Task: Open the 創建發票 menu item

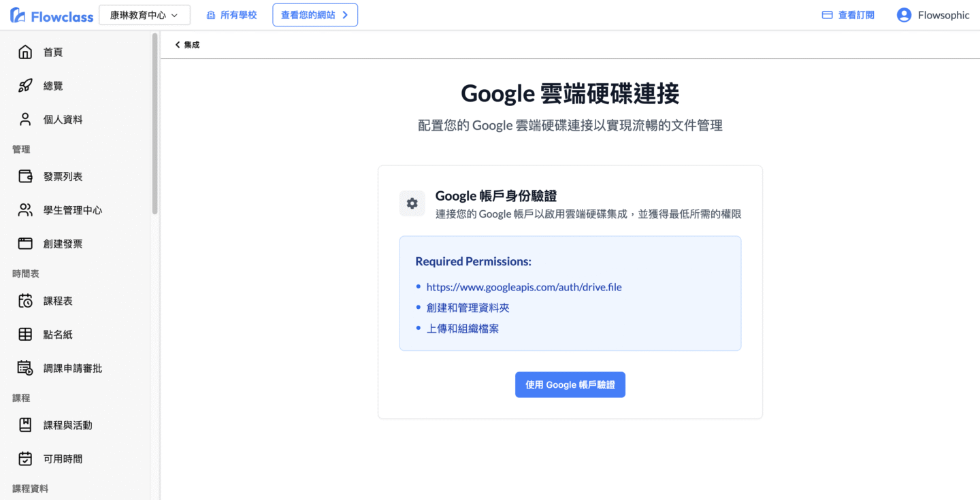Action: pos(63,244)
